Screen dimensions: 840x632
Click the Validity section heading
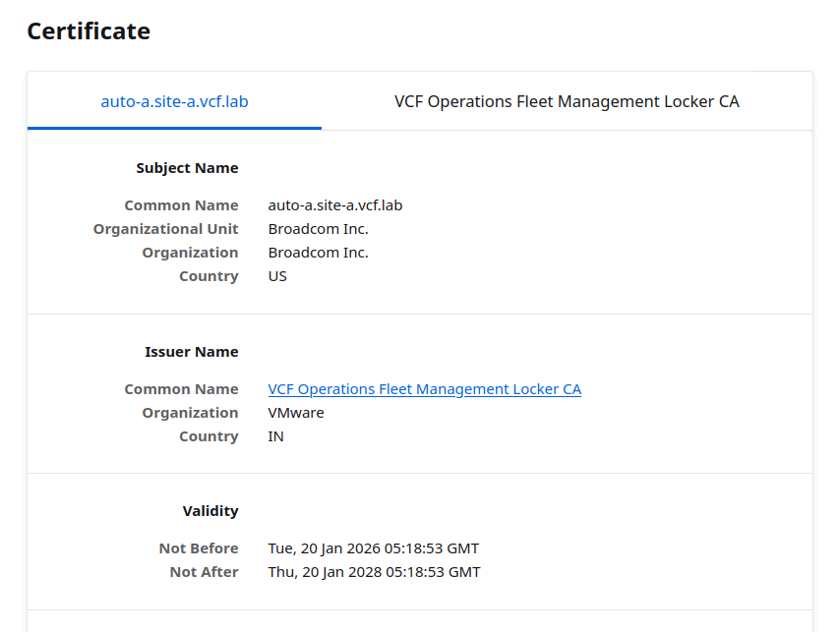click(210, 511)
